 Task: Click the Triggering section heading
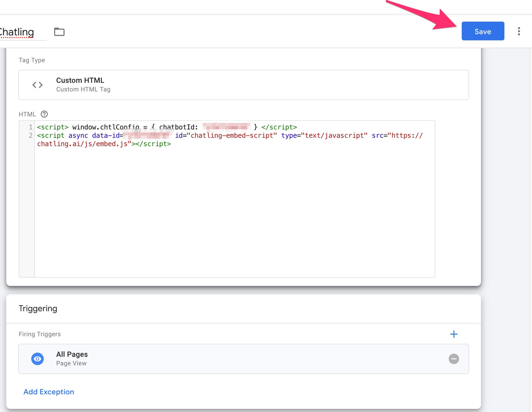coord(38,308)
